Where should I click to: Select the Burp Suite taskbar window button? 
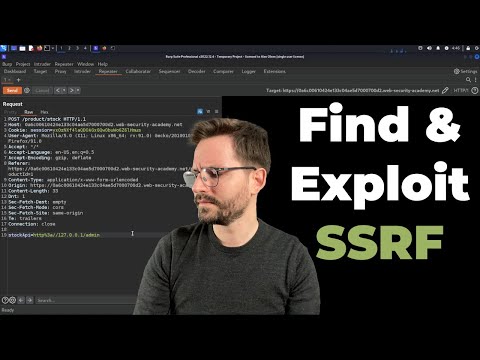click(x=96, y=48)
